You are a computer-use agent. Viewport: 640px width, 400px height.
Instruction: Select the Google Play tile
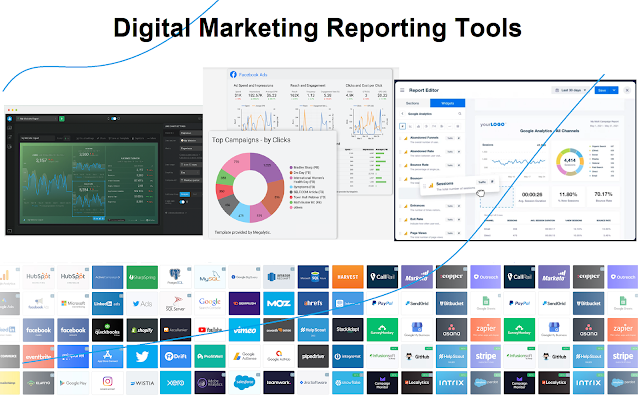click(73, 382)
